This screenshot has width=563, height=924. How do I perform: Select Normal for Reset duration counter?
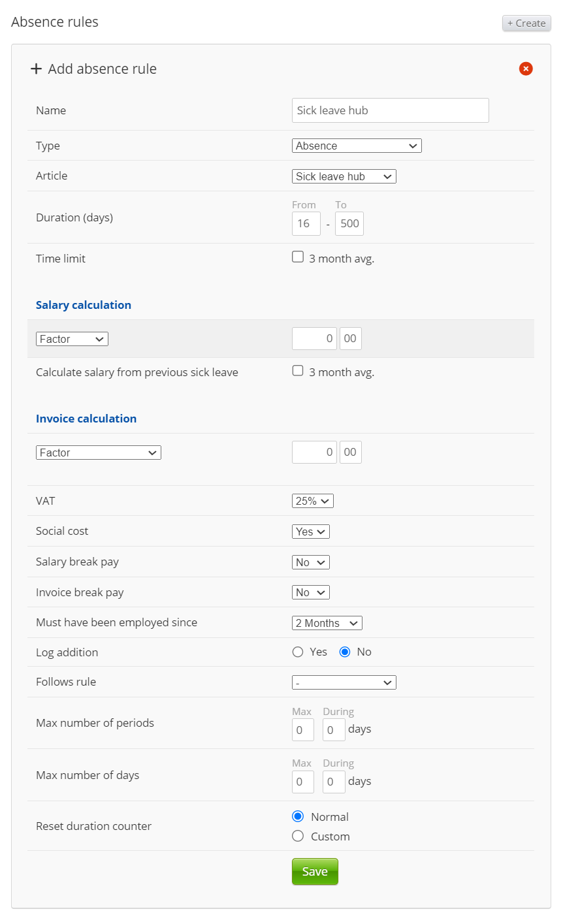point(298,816)
